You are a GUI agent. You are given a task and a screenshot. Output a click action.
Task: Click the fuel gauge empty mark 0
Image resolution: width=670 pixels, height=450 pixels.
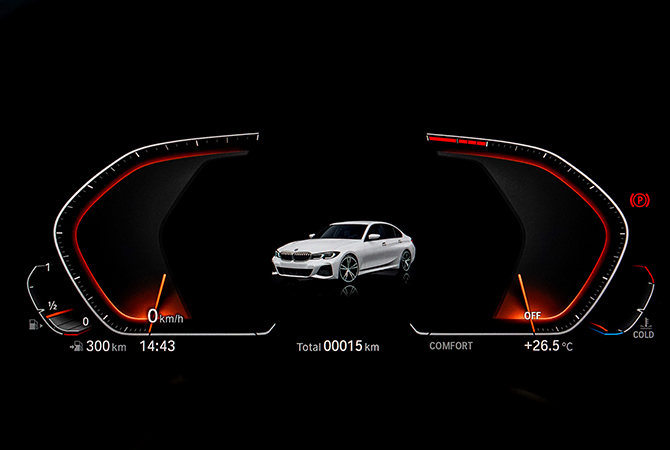click(x=85, y=322)
